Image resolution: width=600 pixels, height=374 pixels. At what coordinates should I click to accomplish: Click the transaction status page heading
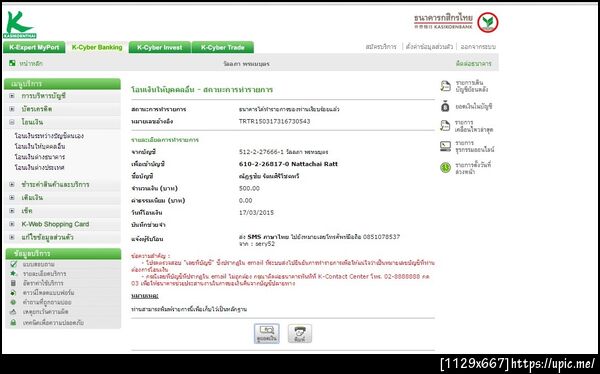202,90
